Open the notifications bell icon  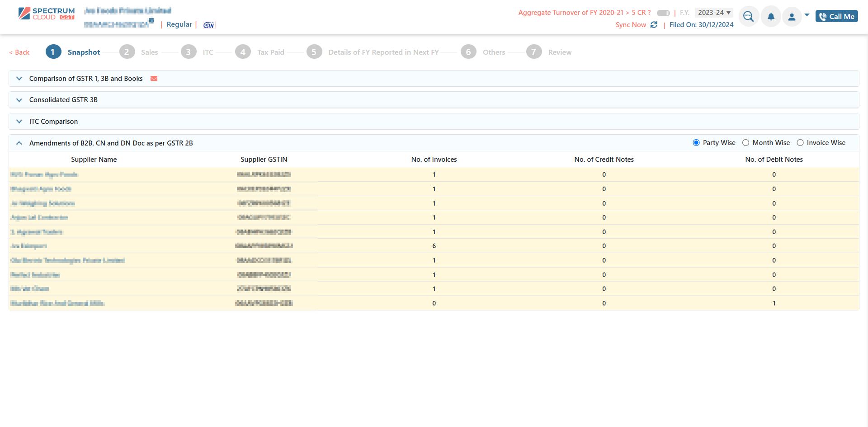(771, 17)
